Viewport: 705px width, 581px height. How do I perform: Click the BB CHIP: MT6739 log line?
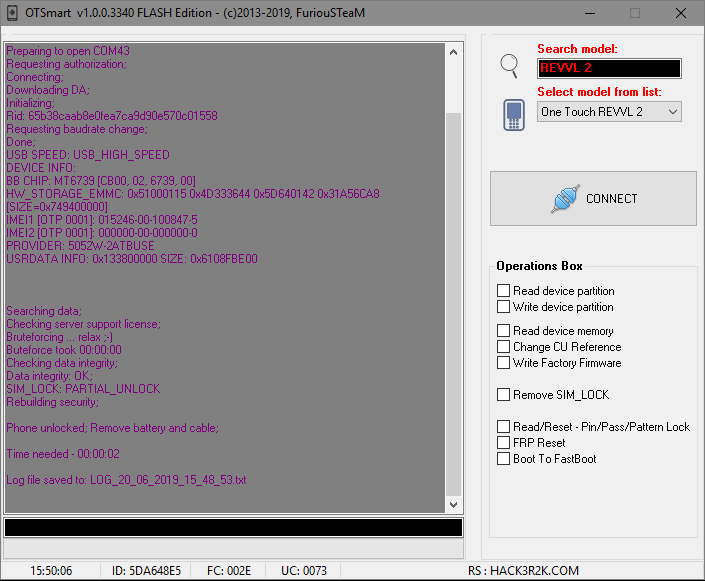(x=101, y=180)
